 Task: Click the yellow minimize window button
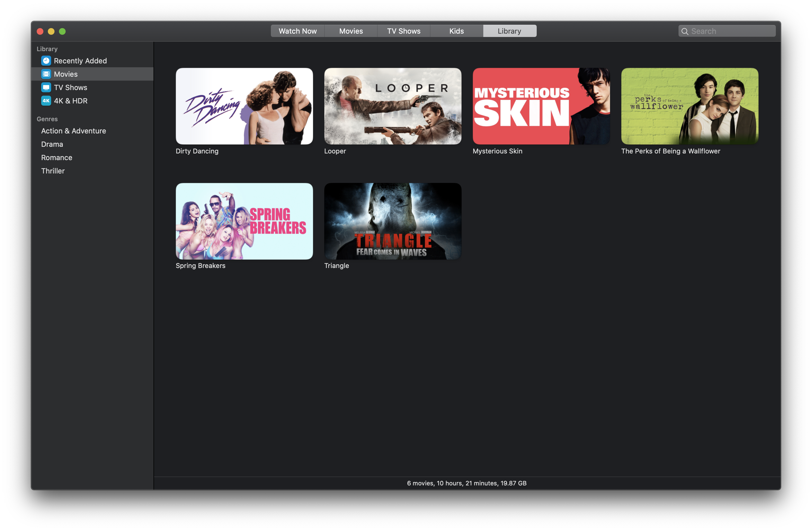click(51, 31)
